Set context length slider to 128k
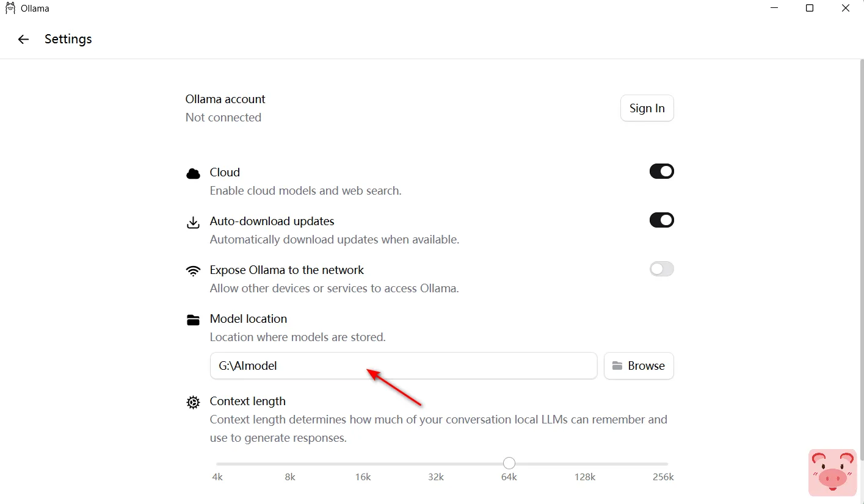The image size is (864, 504). click(x=584, y=464)
